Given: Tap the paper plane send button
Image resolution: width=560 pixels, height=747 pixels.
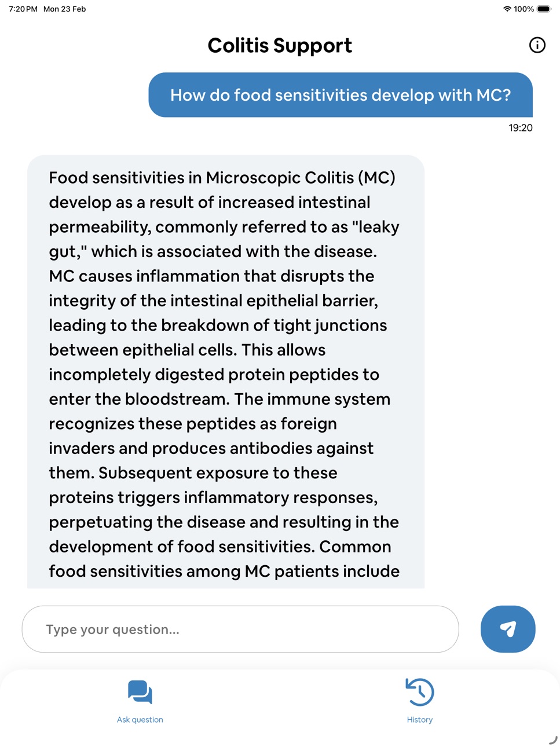Looking at the screenshot, I should 508,629.
